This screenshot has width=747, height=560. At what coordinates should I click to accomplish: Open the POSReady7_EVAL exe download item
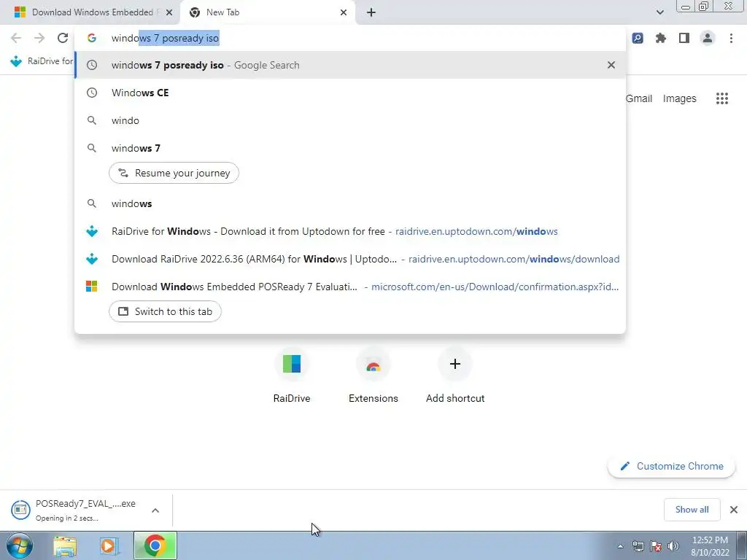coord(76,510)
